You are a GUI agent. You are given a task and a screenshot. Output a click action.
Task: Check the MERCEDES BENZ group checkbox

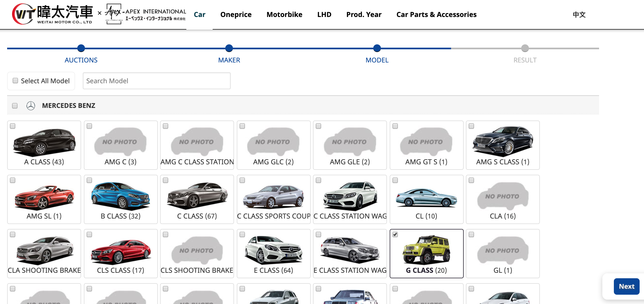pos(15,106)
